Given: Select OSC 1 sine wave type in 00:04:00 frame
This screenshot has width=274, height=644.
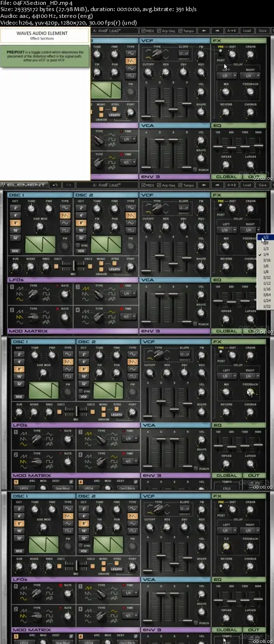Looking at the screenshot, I should [65, 207].
